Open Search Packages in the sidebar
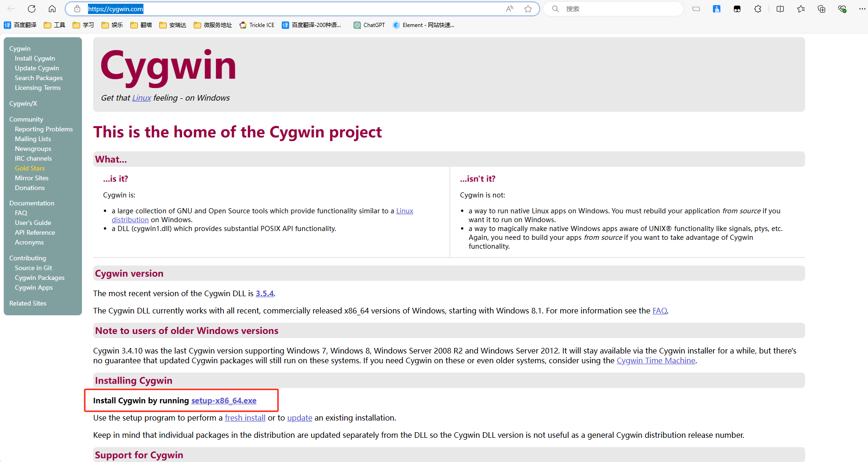The width and height of the screenshot is (868, 462). coord(39,78)
